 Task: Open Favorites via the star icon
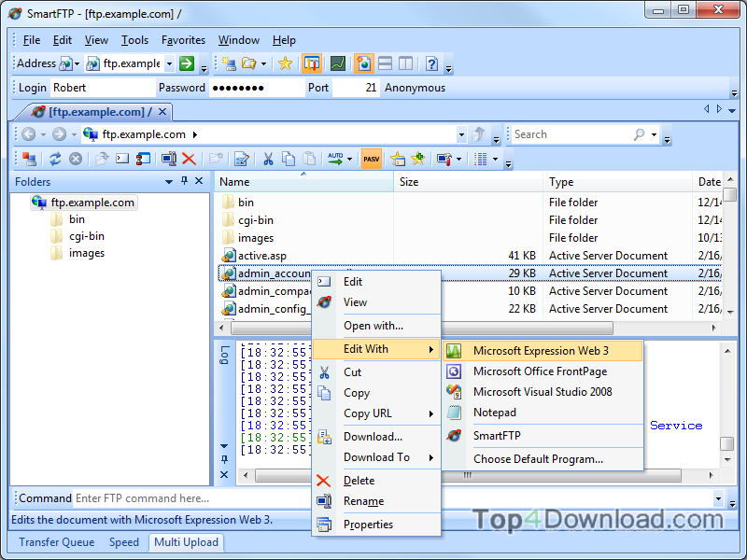click(x=285, y=63)
